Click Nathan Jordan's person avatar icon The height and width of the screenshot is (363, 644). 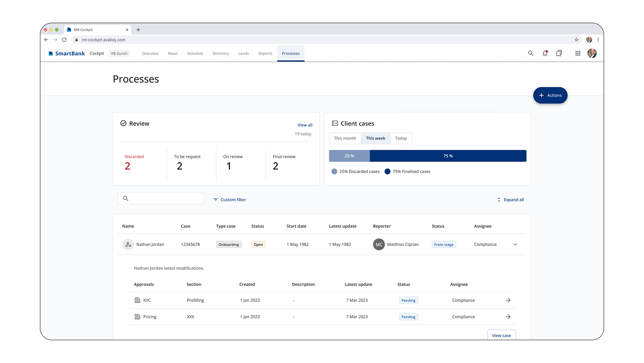pos(128,244)
